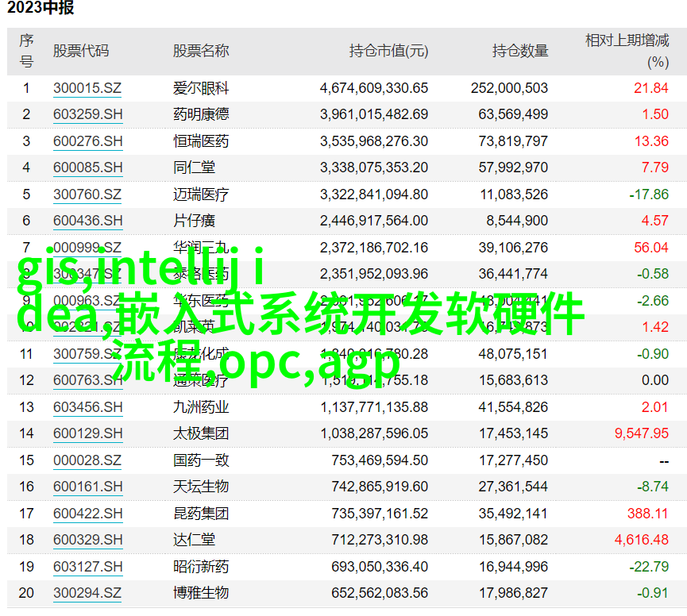Click market value 3,535,968,276.30

click(x=374, y=141)
